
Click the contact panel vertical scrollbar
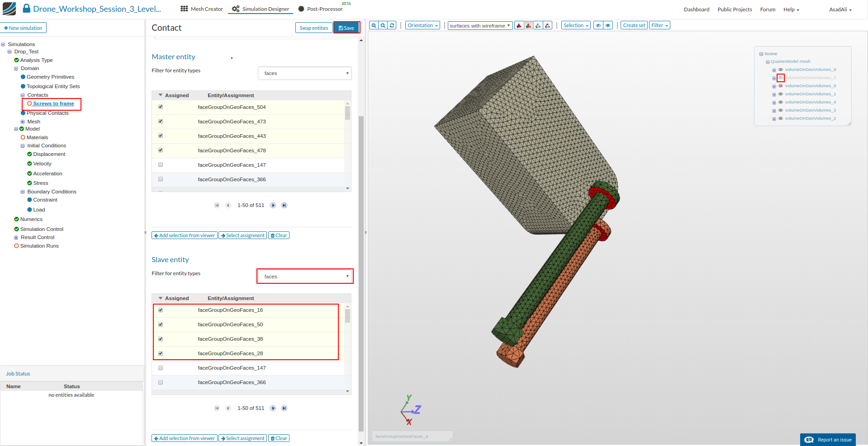point(361,271)
